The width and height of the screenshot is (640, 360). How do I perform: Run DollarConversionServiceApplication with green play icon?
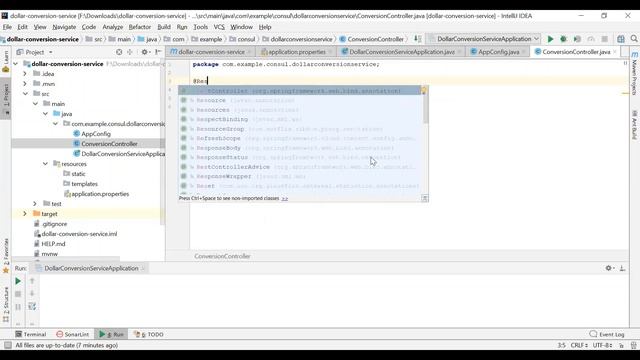click(550, 39)
